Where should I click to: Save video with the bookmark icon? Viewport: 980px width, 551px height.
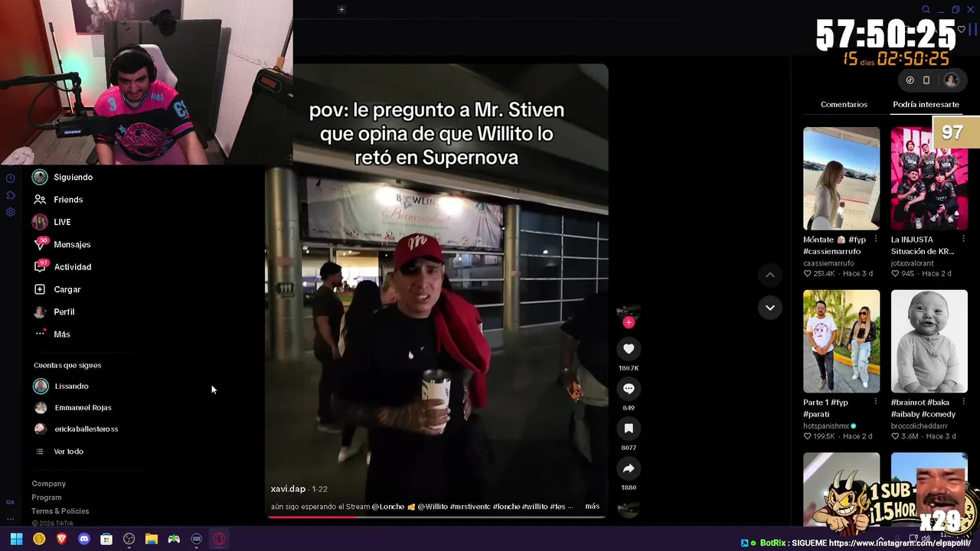(x=629, y=429)
